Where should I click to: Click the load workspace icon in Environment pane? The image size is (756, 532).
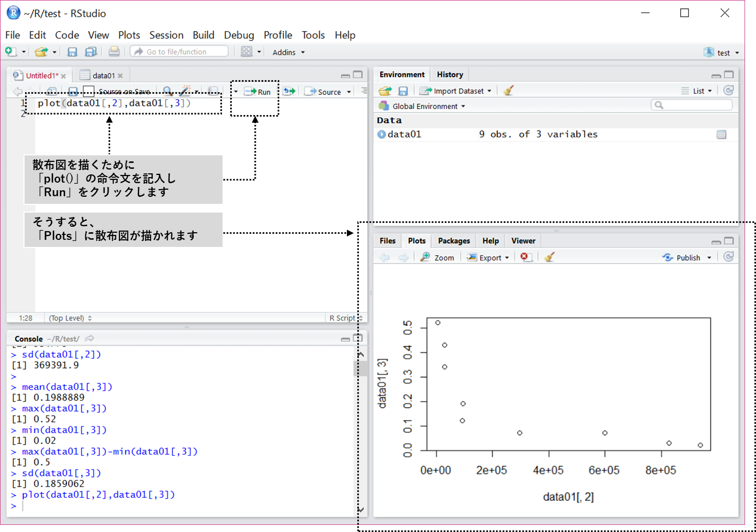tap(385, 91)
